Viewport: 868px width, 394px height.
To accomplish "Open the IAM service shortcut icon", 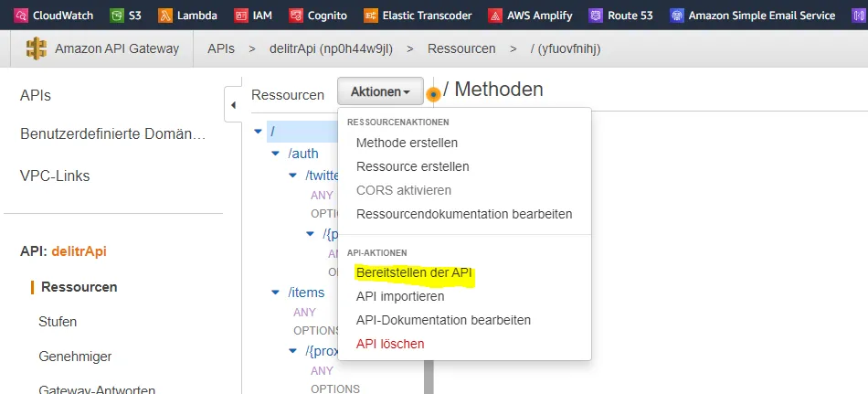I will point(241,15).
